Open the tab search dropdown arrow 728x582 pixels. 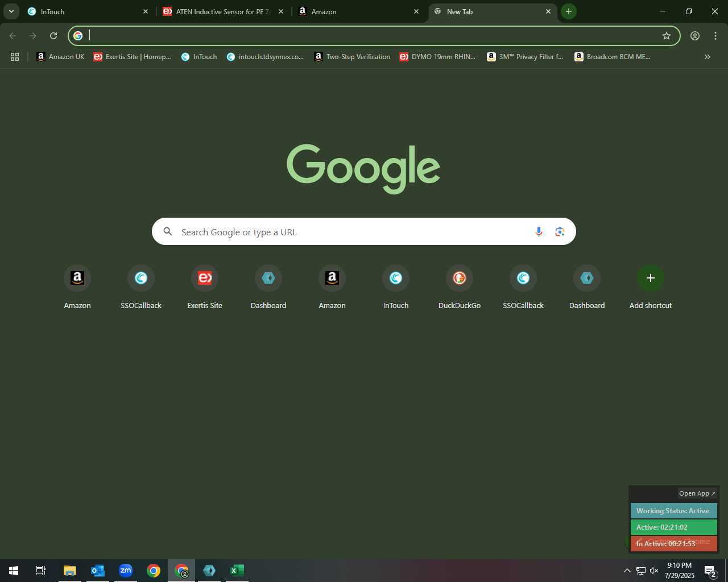pyautogui.click(x=11, y=11)
